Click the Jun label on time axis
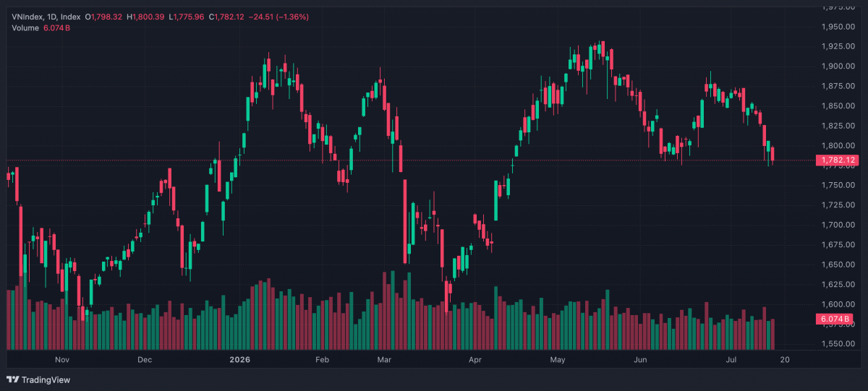 (x=639, y=359)
